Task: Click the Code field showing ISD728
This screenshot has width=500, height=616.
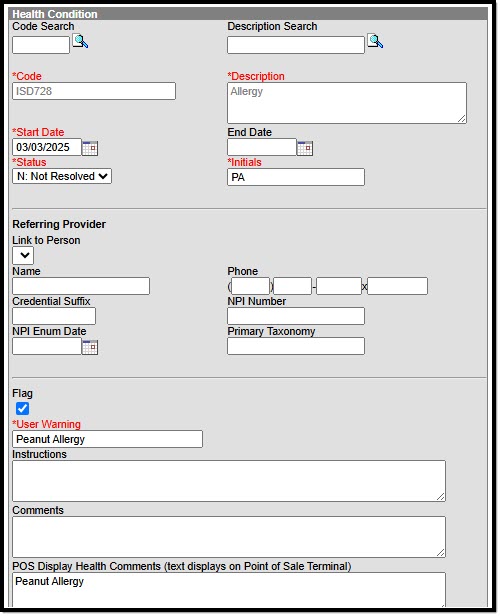Action: (94, 91)
